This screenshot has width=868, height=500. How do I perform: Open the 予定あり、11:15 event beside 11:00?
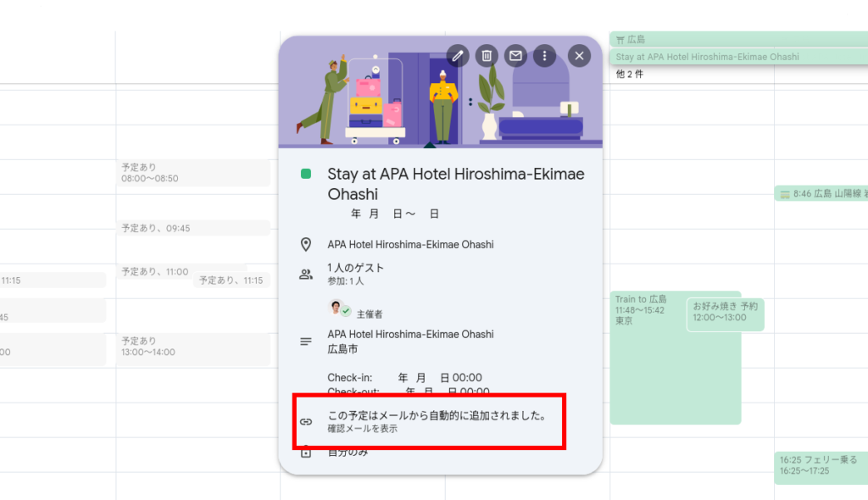tap(231, 281)
